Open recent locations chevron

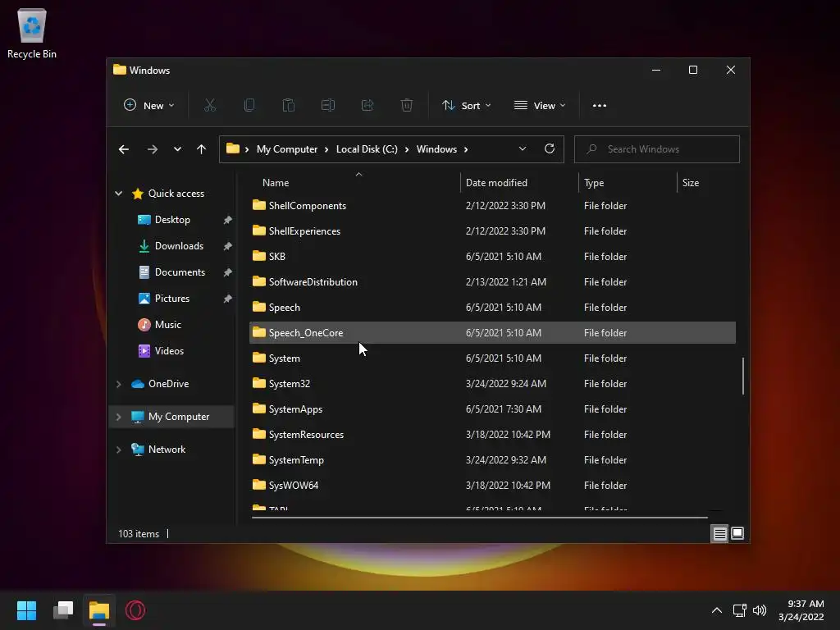[177, 149]
